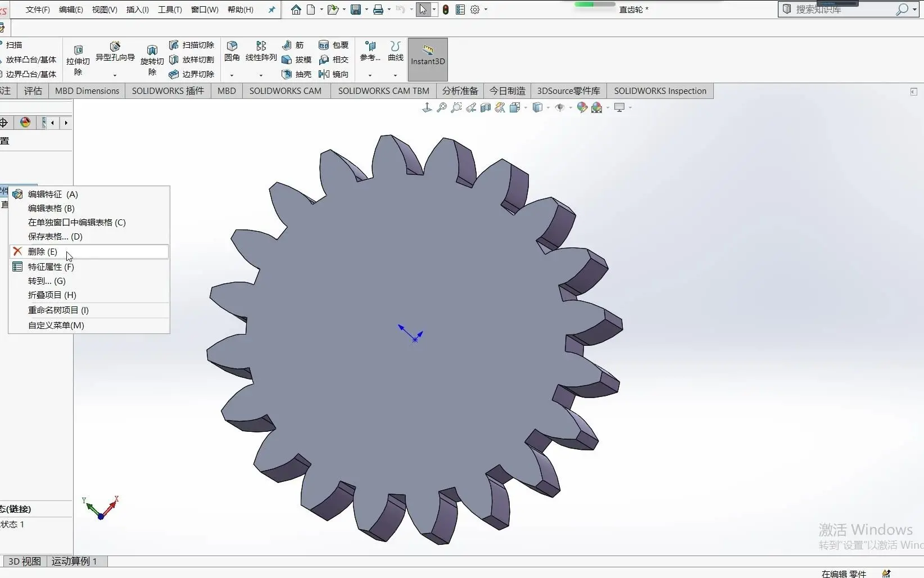This screenshot has width=924, height=578.
Task: Toggle the Section View icon
Action: point(486,107)
